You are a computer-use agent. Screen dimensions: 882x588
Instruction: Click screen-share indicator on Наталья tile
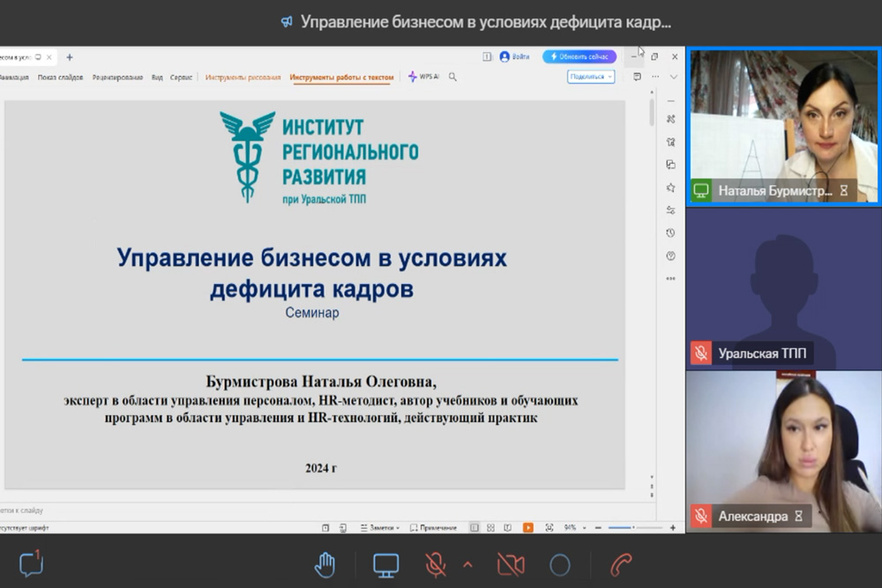pyautogui.click(x=701, y=190)
